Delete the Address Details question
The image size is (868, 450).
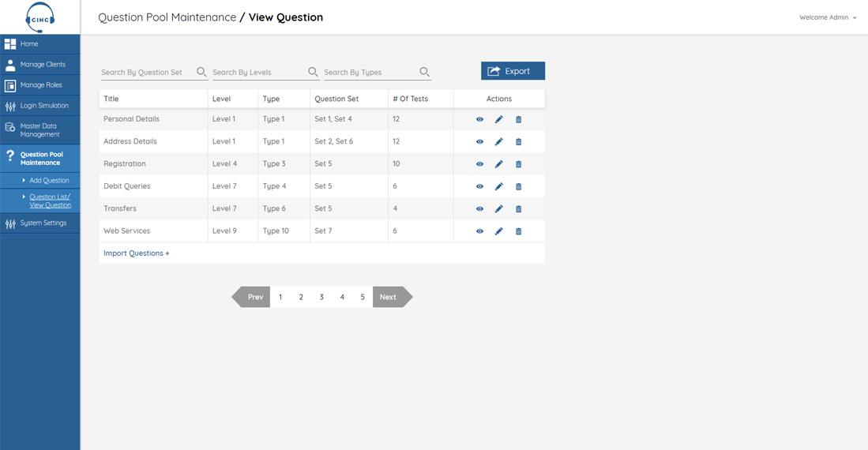(x=519, y=141)
